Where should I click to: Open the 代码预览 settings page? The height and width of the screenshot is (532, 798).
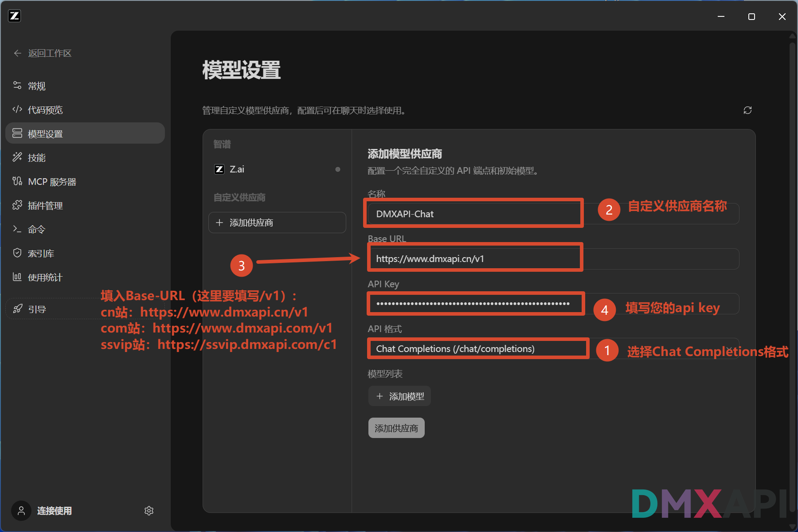pos(85,110)
